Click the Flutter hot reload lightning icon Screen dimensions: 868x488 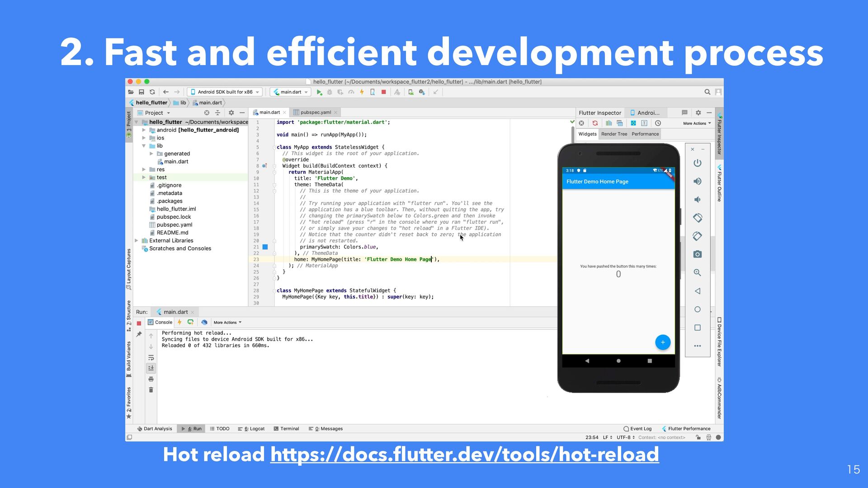pyautogui.click(x=362, y=92)
